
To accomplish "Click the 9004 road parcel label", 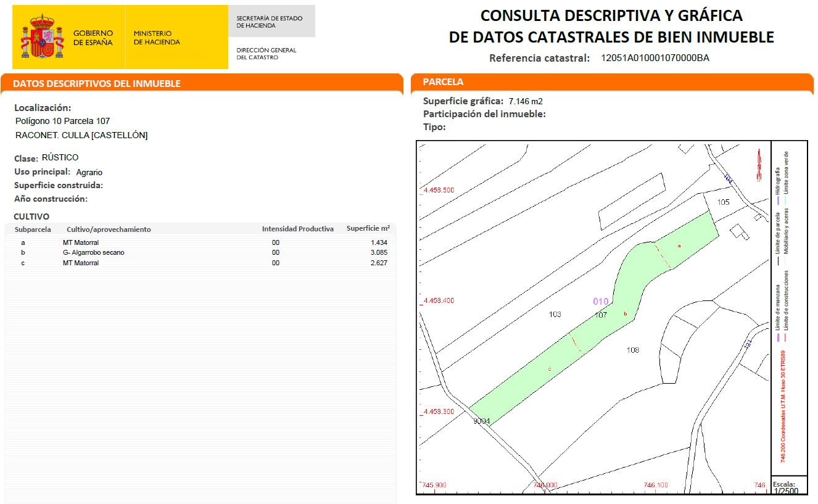I will click(x=482, y=421).
